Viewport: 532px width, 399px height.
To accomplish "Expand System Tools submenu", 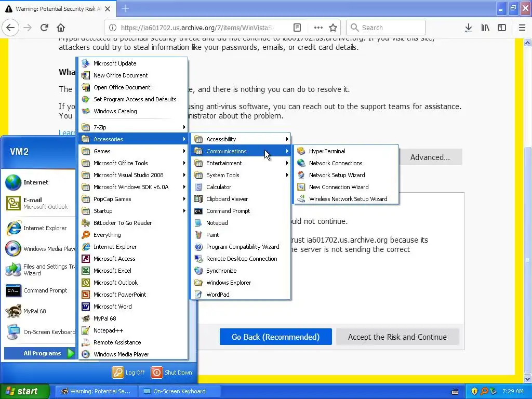I will pyautogui.click(x=241, y=175).
